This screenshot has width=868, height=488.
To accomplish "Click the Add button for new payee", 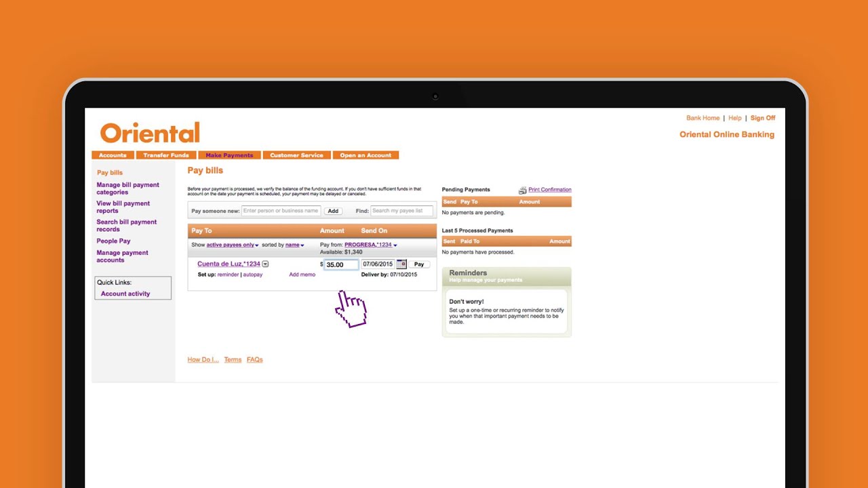I will [x=333, y=211].
